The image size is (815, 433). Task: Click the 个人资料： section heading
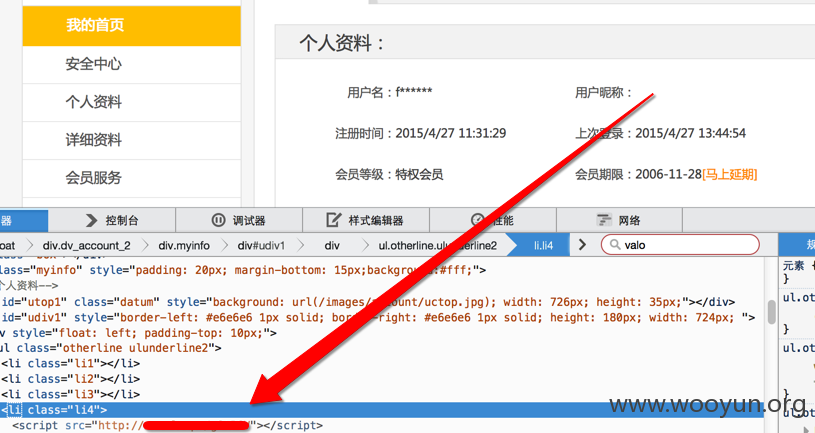pos(342,43)
